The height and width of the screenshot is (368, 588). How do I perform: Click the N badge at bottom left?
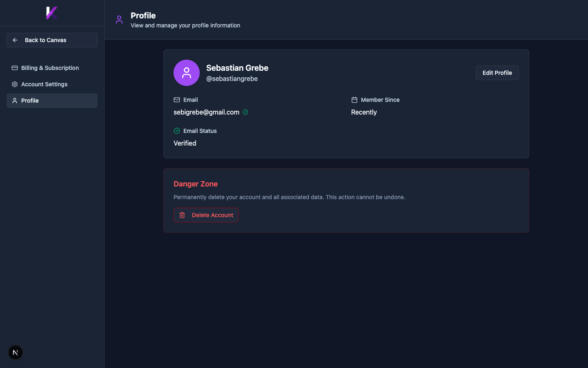coord(15,352)
